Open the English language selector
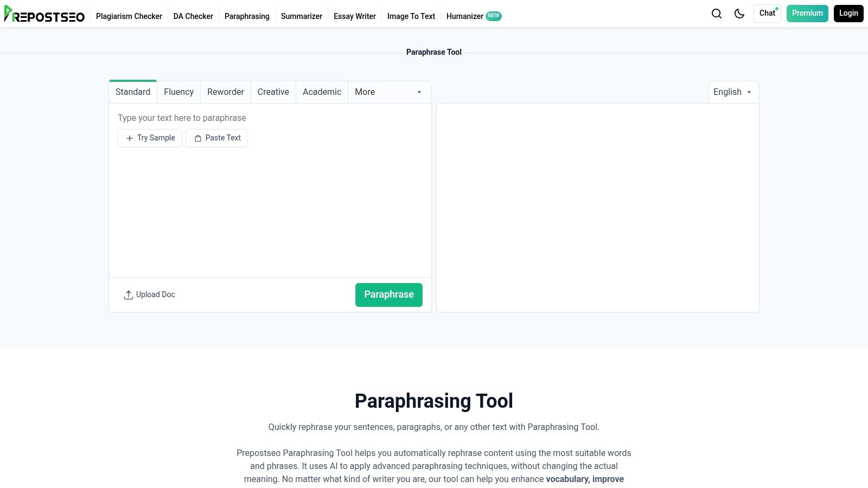Screen dimensions: 868x488 point(732,92)
